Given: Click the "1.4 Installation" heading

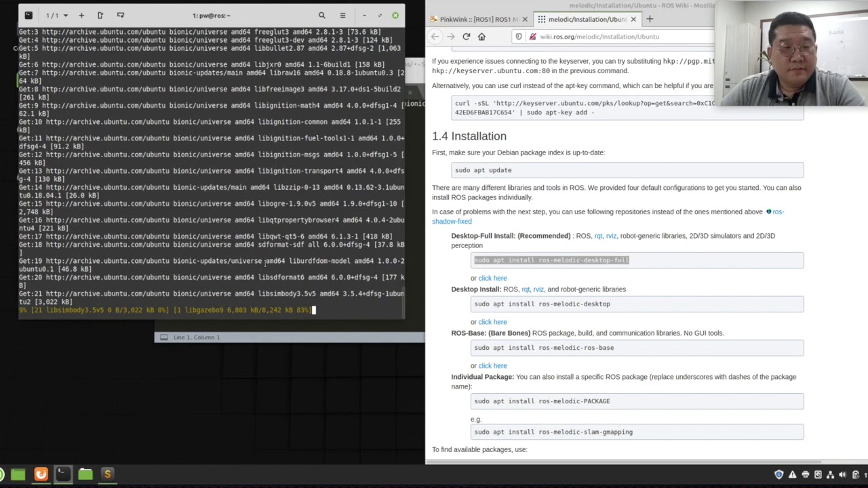Looking at the screenshot, I should (469, 136).
